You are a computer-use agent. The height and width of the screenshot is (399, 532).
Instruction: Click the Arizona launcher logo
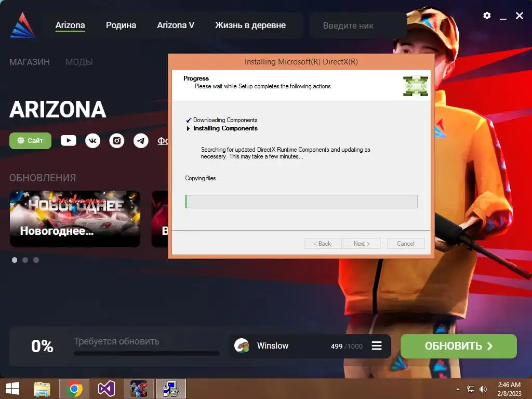(22, 25)
